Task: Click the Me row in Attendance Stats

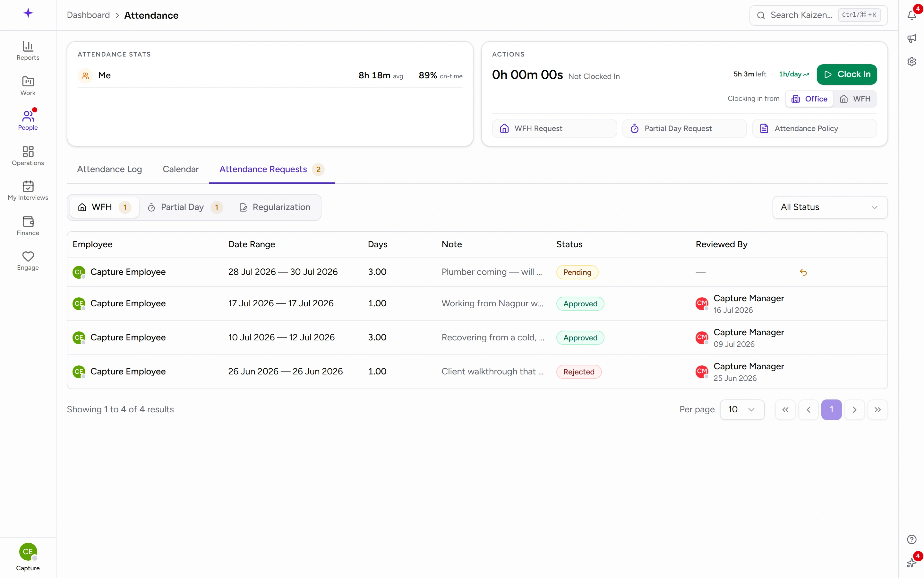Action: [x=270, y=75]
